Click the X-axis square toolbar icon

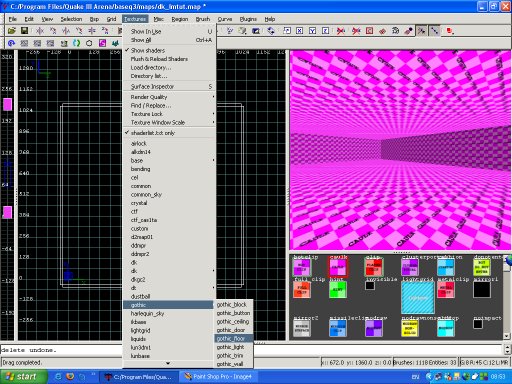tap(299, 31)
